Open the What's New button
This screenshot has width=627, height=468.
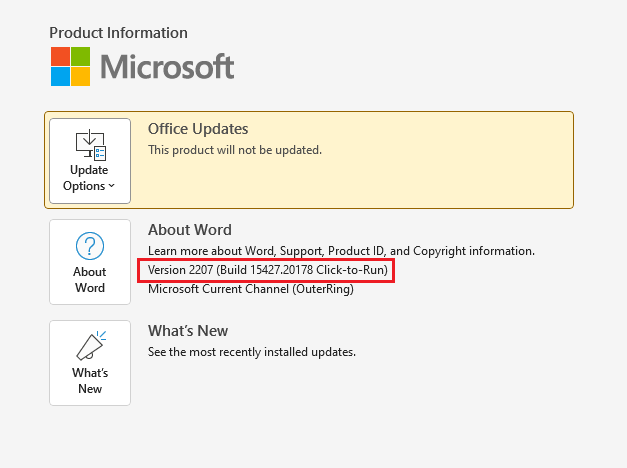point(90,363)
